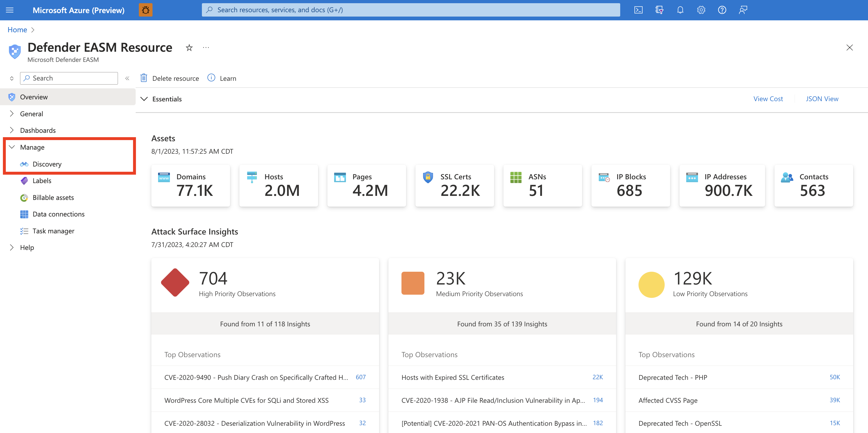Select Discovery under the Manage section
This screenshot has height=433, width=868.
(x=47, y=164)
